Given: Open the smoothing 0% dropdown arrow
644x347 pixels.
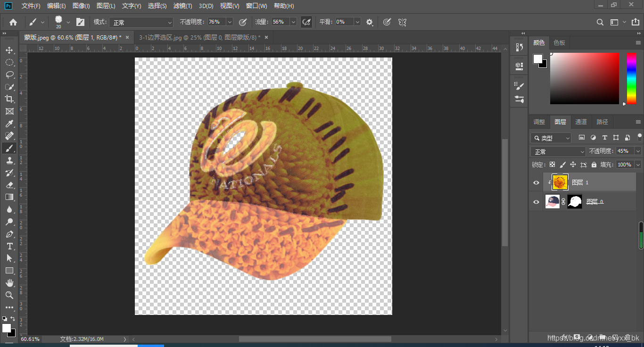Looking at the screenshot, I should pos(357,22).
